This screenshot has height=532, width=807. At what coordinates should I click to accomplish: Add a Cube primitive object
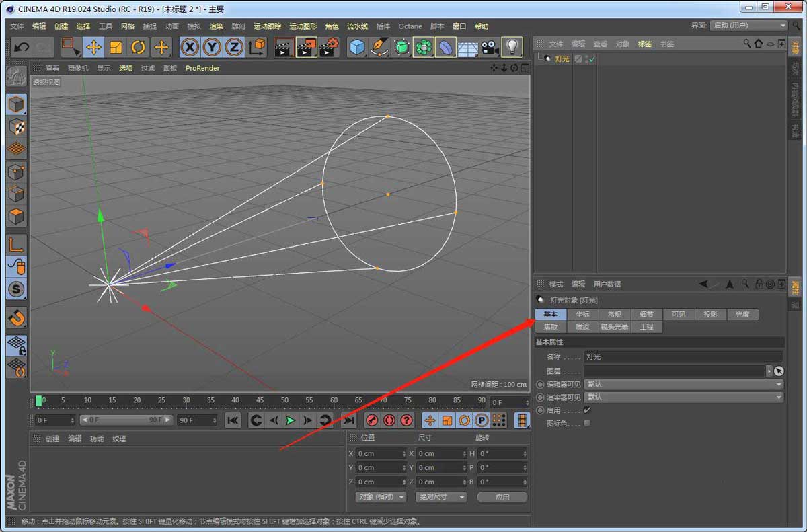pyautogui.click(x=357, y=47)
